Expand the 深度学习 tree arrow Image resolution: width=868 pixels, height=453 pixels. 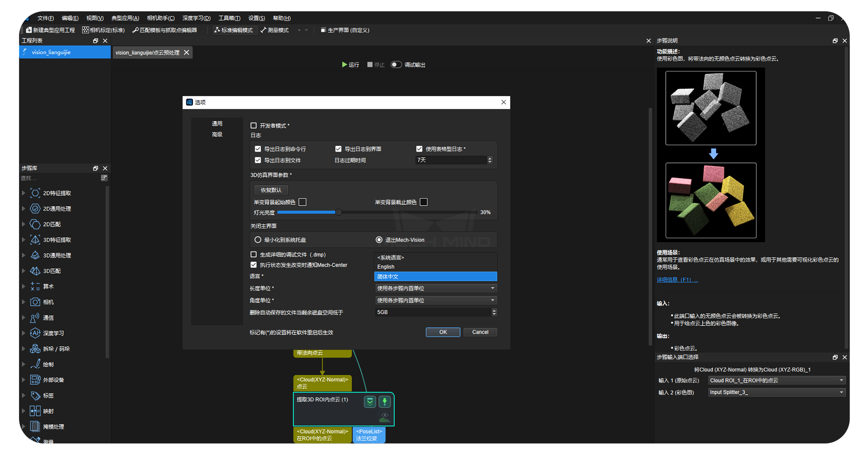(x=24, y=333)
